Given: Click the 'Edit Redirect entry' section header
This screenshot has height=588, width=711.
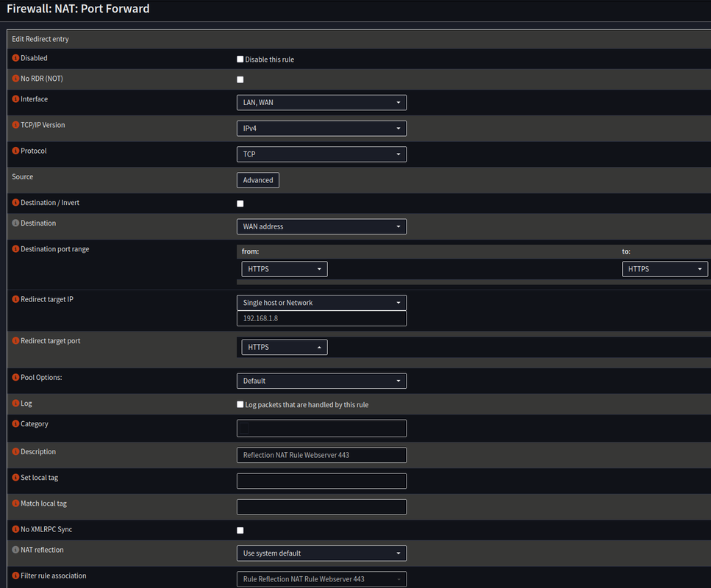Looking at the screenshot, I should (40, 39).
